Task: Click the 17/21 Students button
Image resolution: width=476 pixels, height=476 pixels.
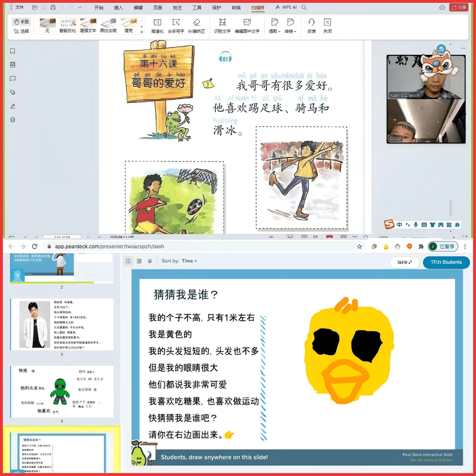Action: click(x=446, y=262)
